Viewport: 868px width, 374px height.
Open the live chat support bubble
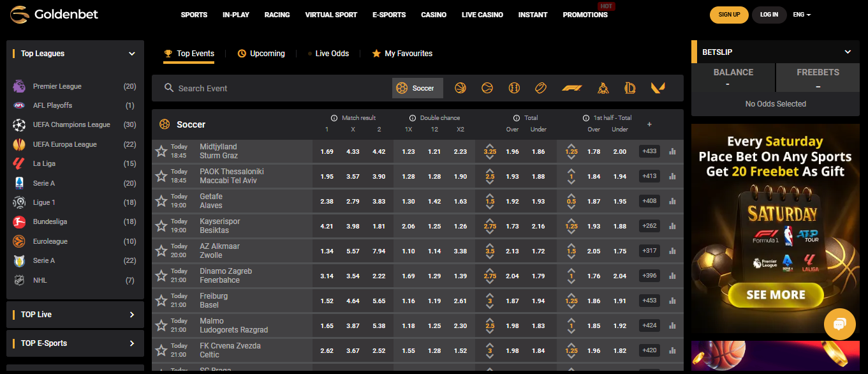click(x=839, y=324)
